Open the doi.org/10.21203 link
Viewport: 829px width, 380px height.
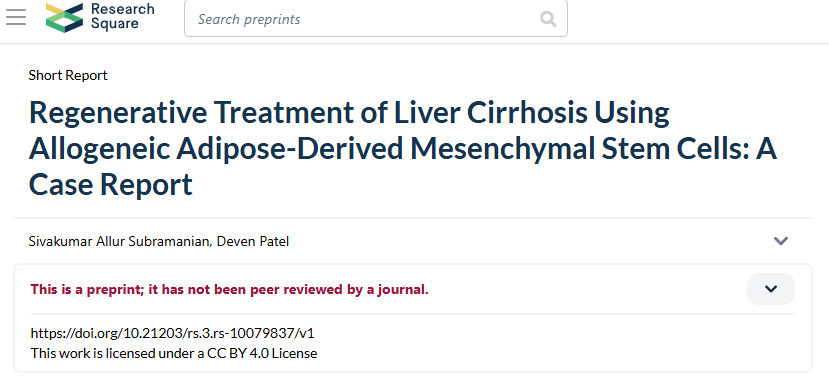[172, 333]
